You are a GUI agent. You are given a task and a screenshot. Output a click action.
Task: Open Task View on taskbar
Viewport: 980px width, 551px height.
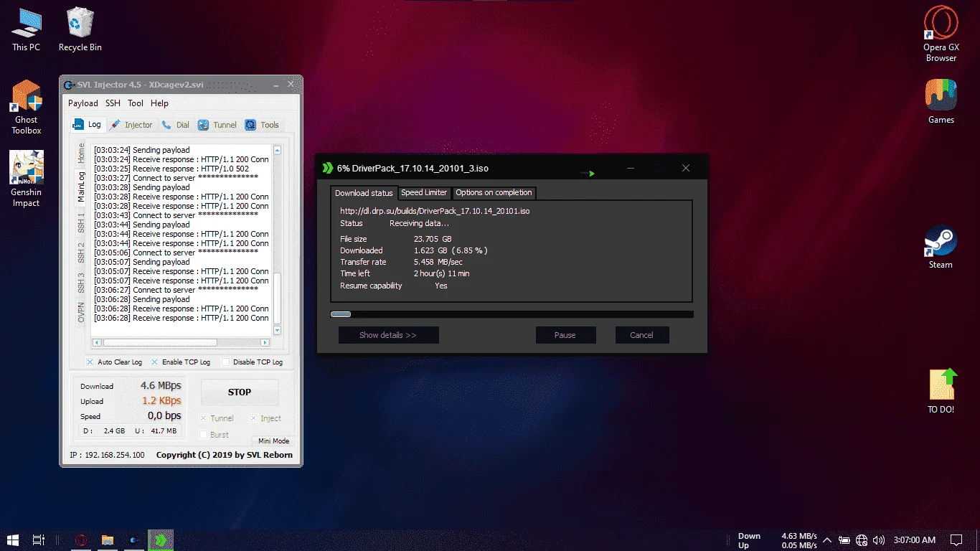(39, 540)
